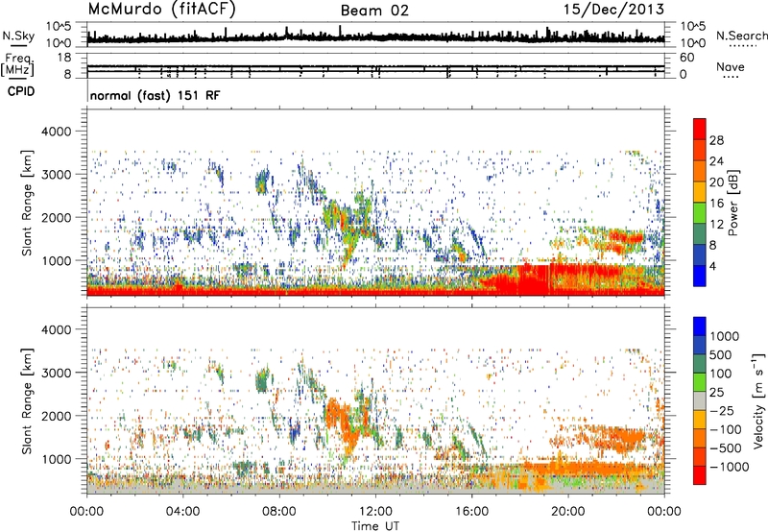Click the '16' label on the power colorbar

pyautogui.click(x=716, y=204)
